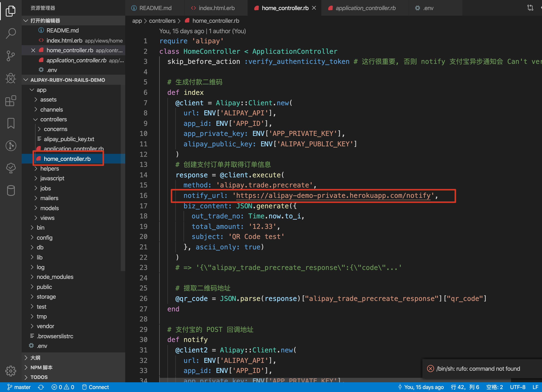542x392 pixels.
Task: Close the home_controller.rb tab
Action: point(314,8)
